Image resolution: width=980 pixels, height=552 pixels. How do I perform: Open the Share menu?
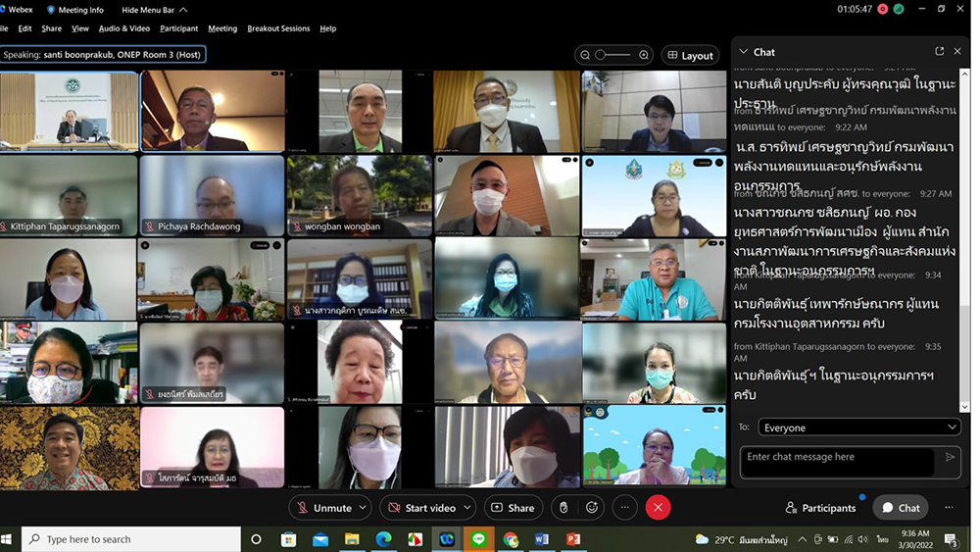(x=51, y=28)
